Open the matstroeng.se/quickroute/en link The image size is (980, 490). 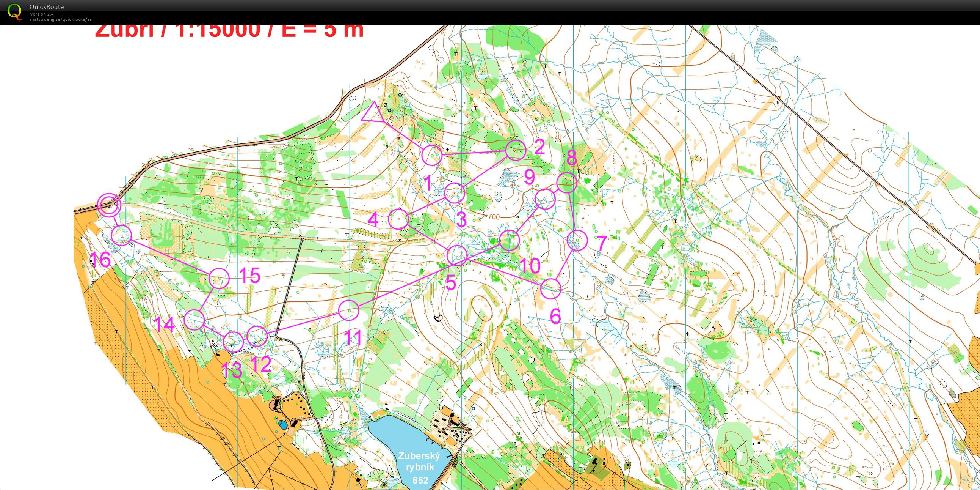[x=61, y=19]
